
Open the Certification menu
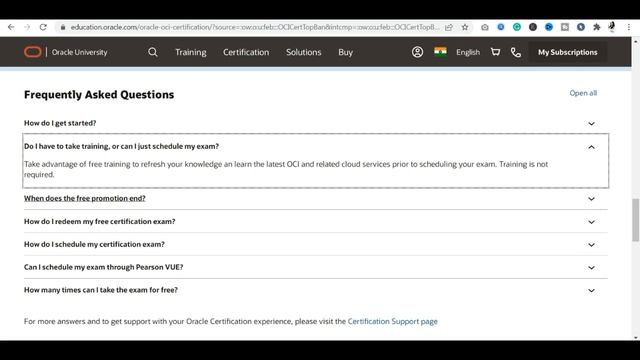click(246, 52)
